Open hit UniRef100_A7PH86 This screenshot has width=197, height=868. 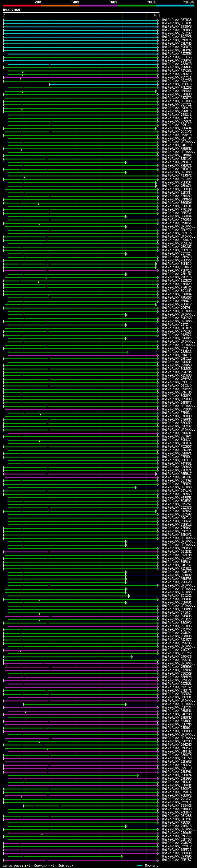[x=177, y=30]
